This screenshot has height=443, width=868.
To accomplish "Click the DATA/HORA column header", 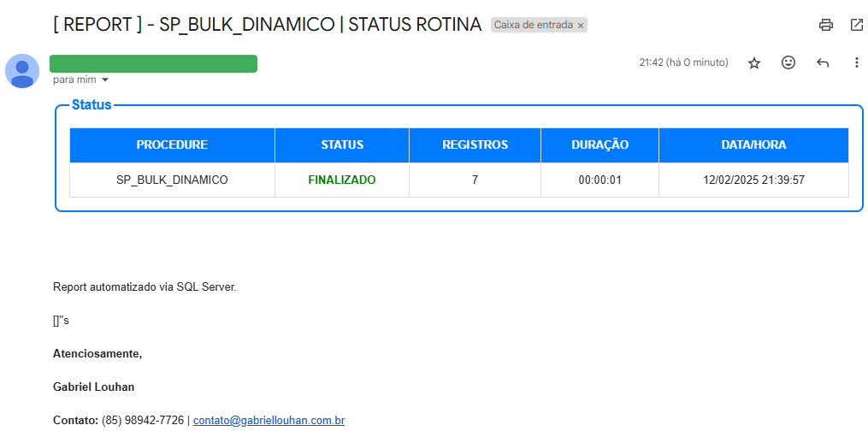I will (753, 145).
